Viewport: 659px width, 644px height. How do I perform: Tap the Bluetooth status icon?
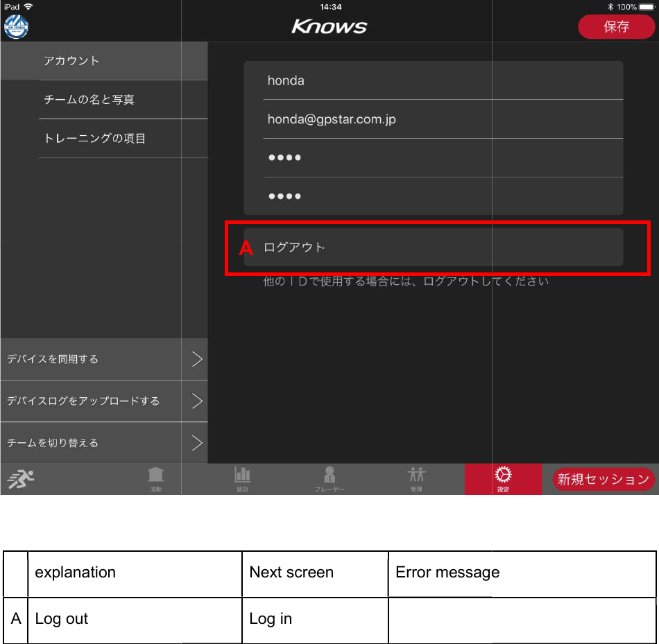[610, 7]
